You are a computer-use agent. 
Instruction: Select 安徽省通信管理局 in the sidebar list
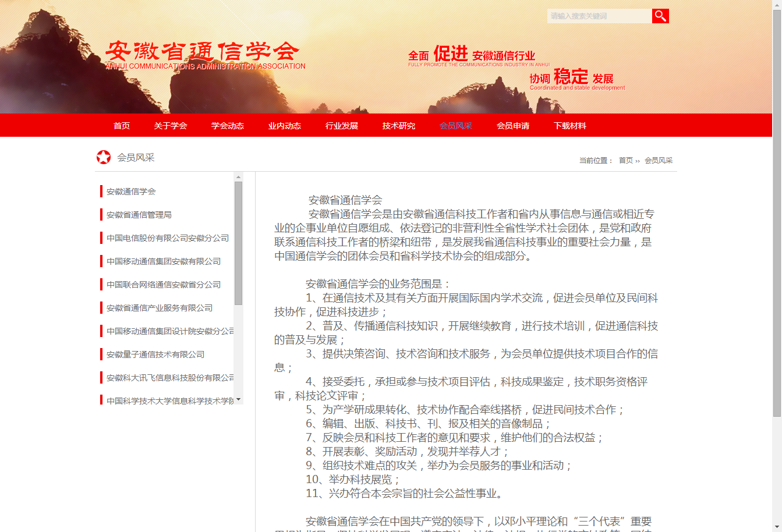pos(139,215)
